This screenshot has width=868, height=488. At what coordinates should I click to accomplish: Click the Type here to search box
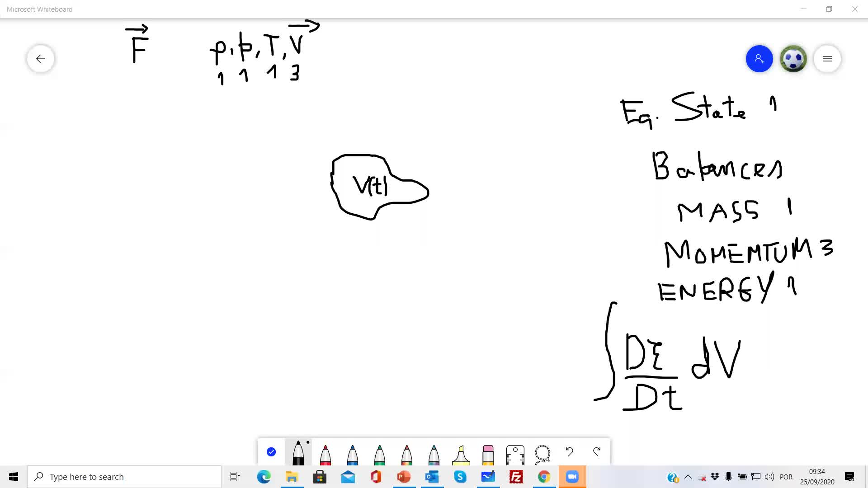click(x=124, y=477)
